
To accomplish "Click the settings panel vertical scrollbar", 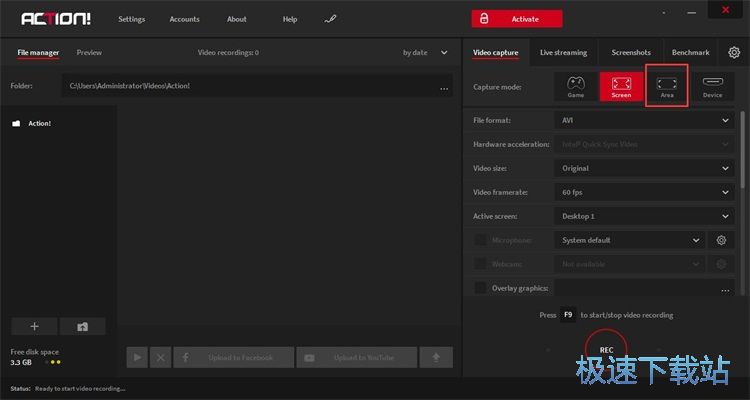I will pos(742,149).
